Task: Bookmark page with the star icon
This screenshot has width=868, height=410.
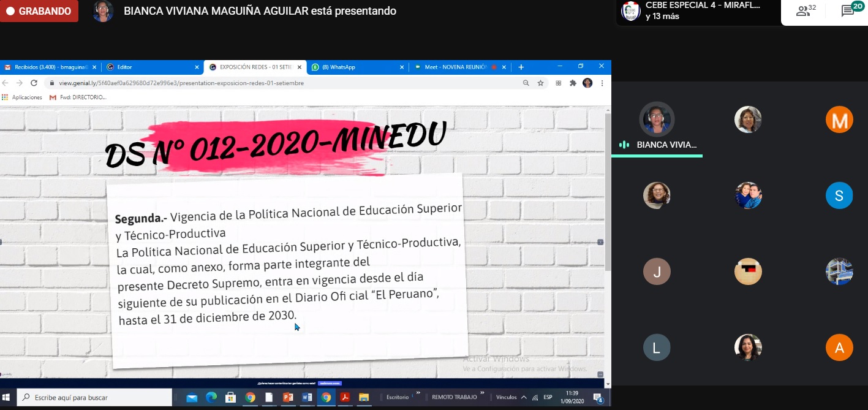Action: click(540, 83)
